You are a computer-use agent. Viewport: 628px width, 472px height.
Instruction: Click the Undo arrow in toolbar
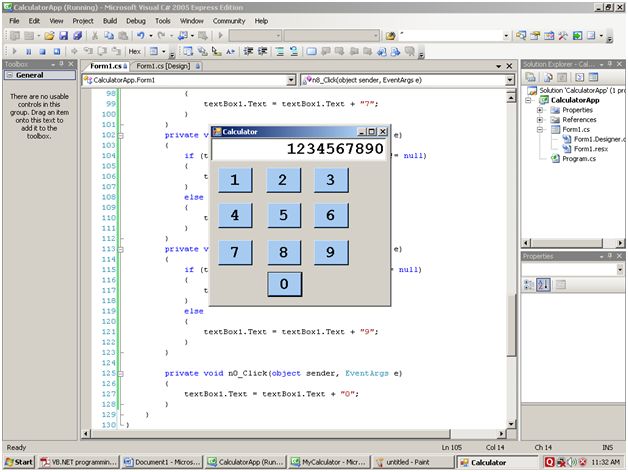pos(142,35)
